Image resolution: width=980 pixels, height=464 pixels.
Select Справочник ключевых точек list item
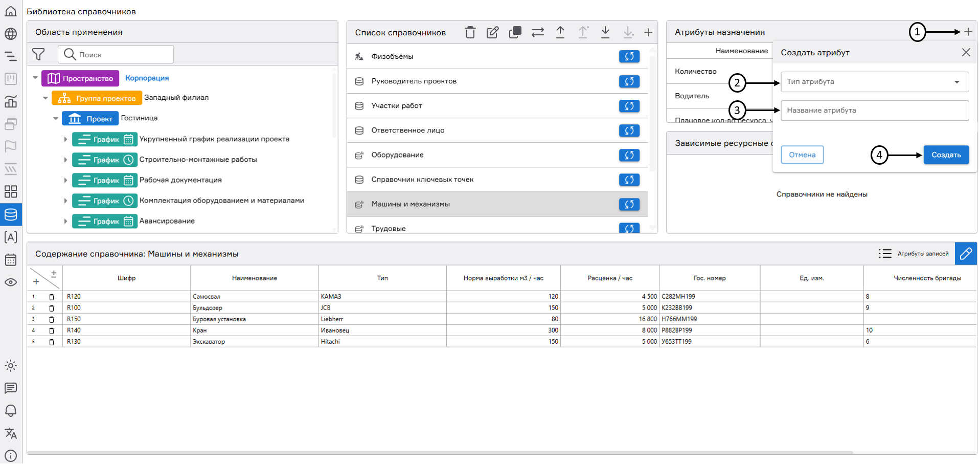tap(422, 180)
